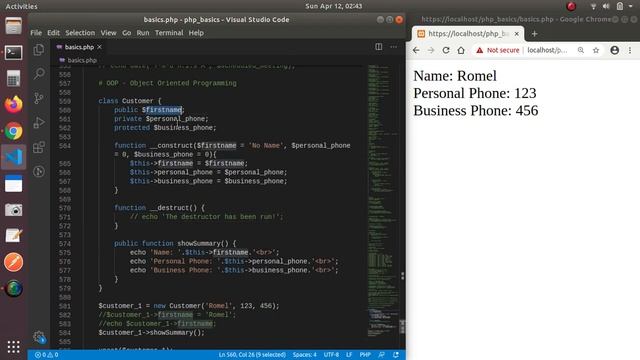640x360 pixels.
Task: Click the editor vertical scrollbar
Action: coord(402,327)
